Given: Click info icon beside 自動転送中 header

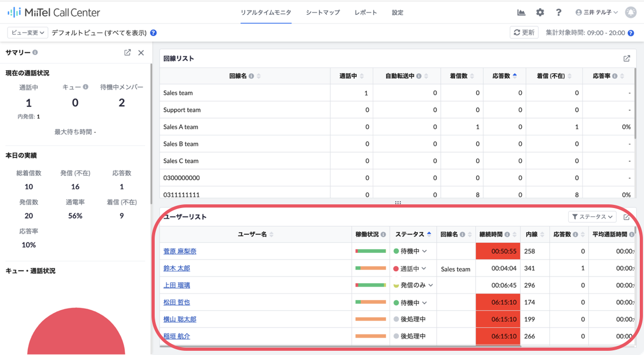Looking at the screenshot, I should pyautogui.click(x=419, y=76).
